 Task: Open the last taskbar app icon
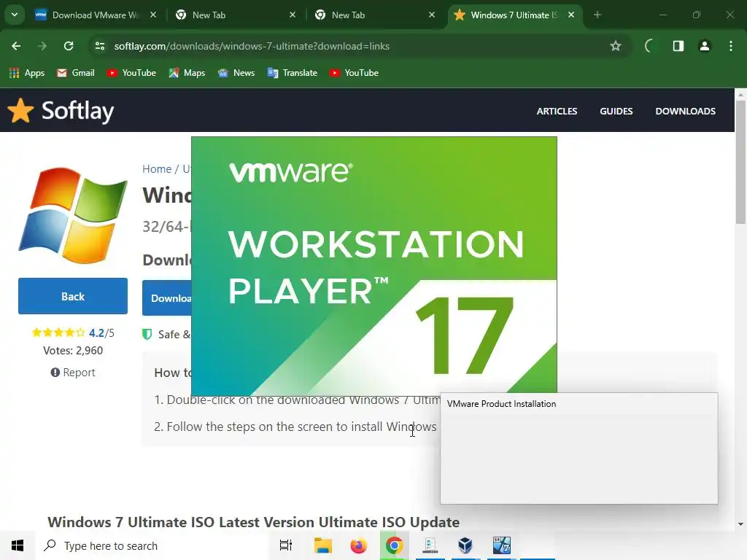502,545
